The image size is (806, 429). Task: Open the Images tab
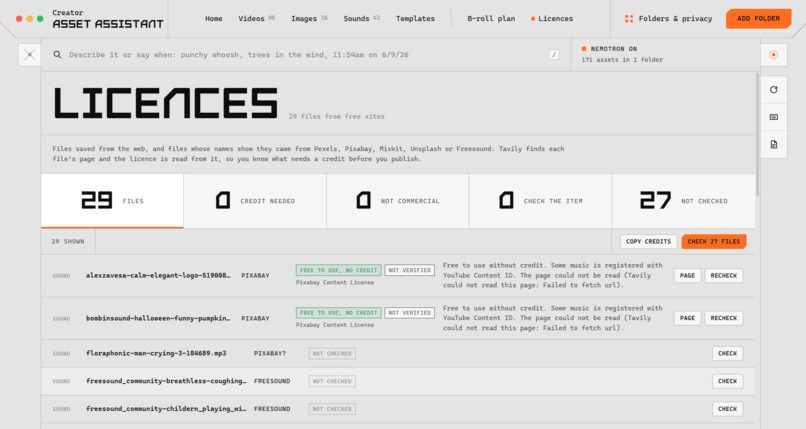[x=309, y=18]
